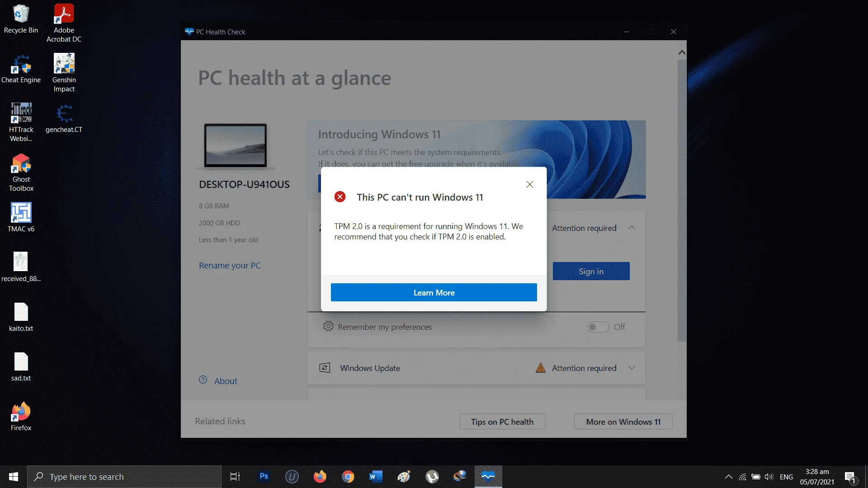Select the received_88 file icon
This screenshot has width=868, height=488.
coord(21,267)
